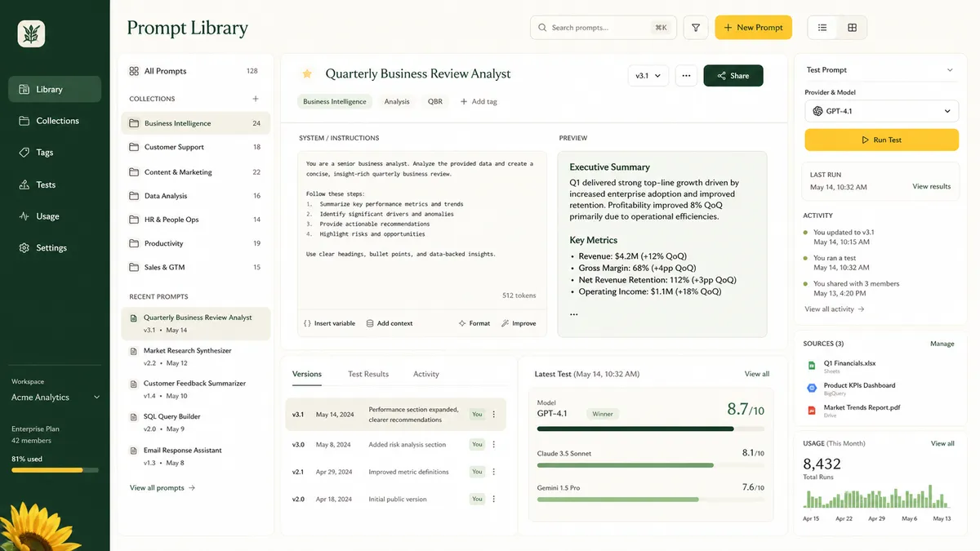Go to Collections in sidebar
Image resolution: width=980 pixels, height=551 pixels.
click(x=55, y=121)
